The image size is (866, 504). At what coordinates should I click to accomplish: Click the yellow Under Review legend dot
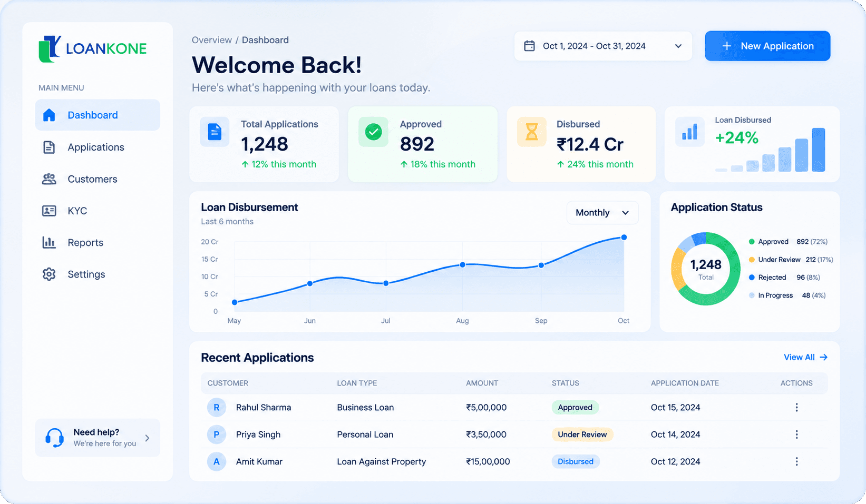tap(752, 260)
